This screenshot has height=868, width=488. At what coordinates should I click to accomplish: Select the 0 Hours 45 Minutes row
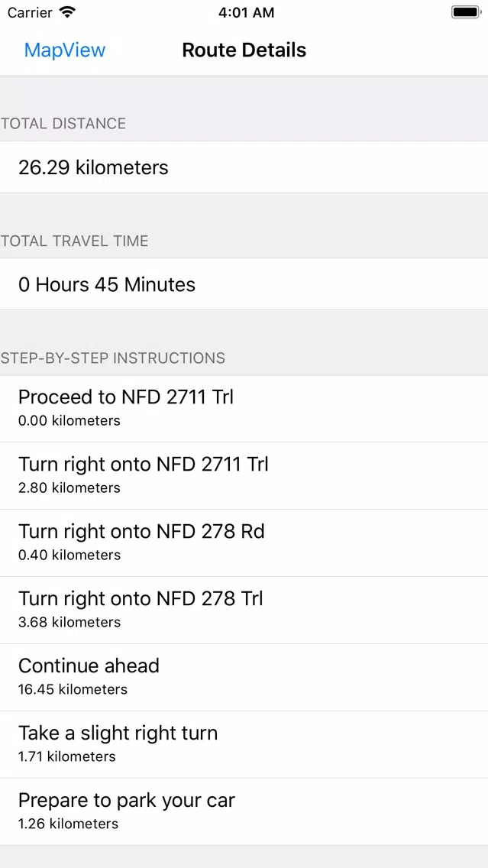[244, 284]
